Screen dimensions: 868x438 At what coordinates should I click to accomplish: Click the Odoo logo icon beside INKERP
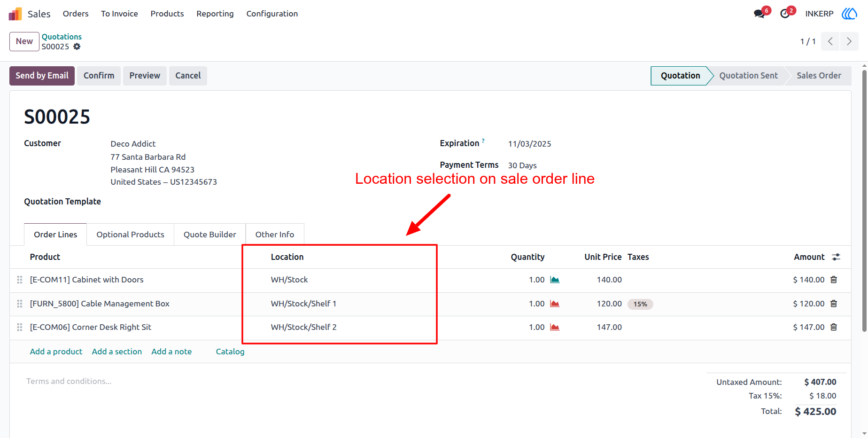pyautogui.click(x=849, y=14)
